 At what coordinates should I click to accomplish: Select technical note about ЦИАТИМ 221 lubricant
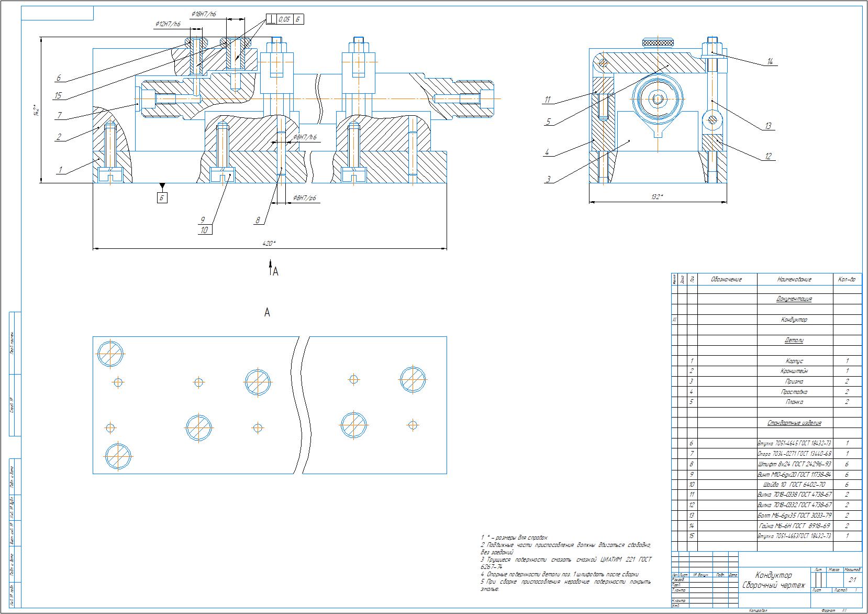565,563
